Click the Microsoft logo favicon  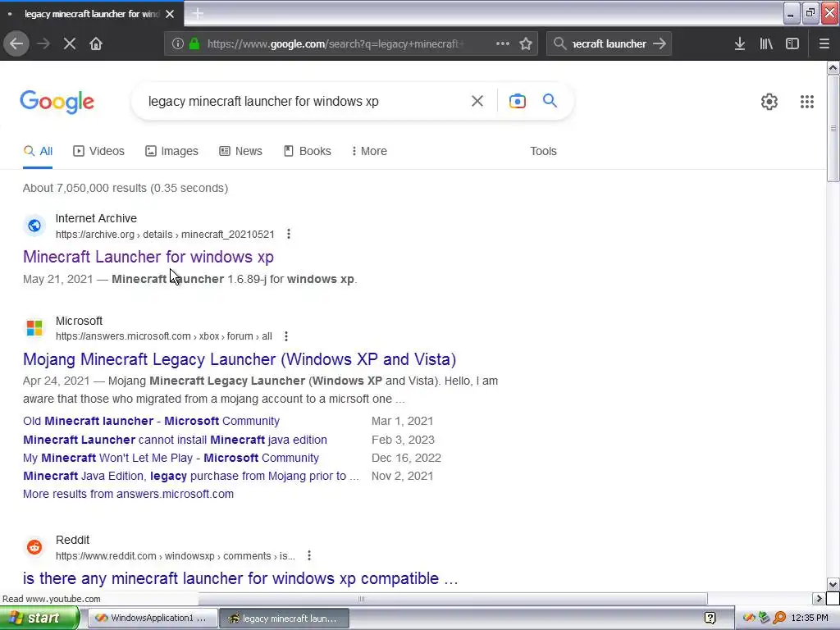point(34,328)
